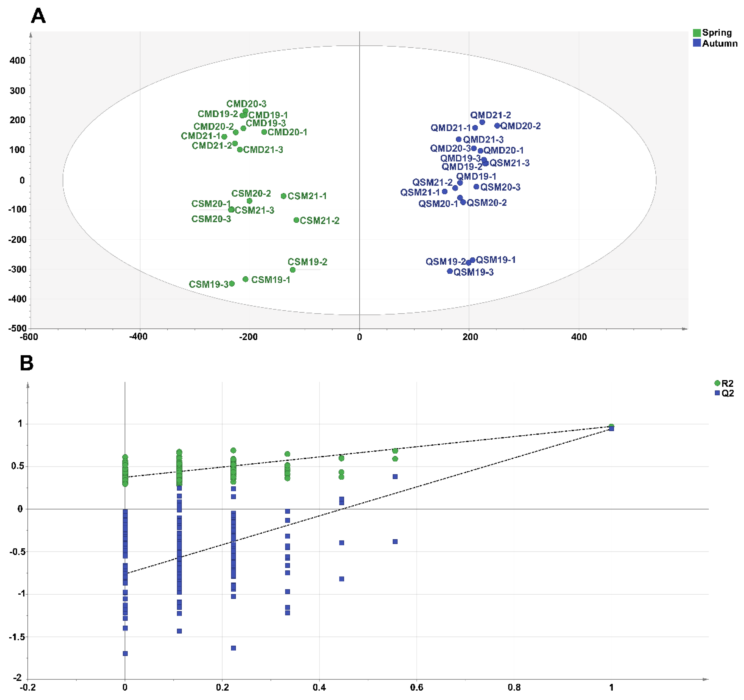Image resolution: width=744 pixels, height=700 pixels.
Task: Click the R2 legend label text
Action: [x=727, y=383]
